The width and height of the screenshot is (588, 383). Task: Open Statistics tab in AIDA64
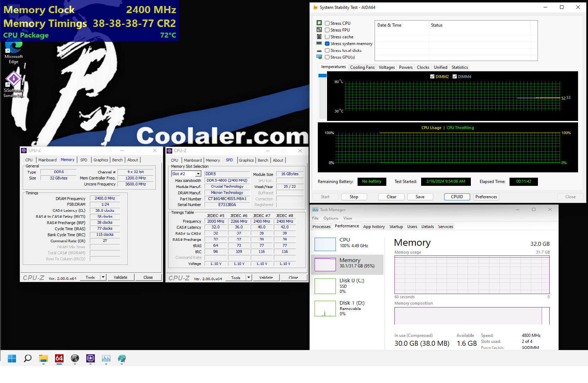coord(460,67)
